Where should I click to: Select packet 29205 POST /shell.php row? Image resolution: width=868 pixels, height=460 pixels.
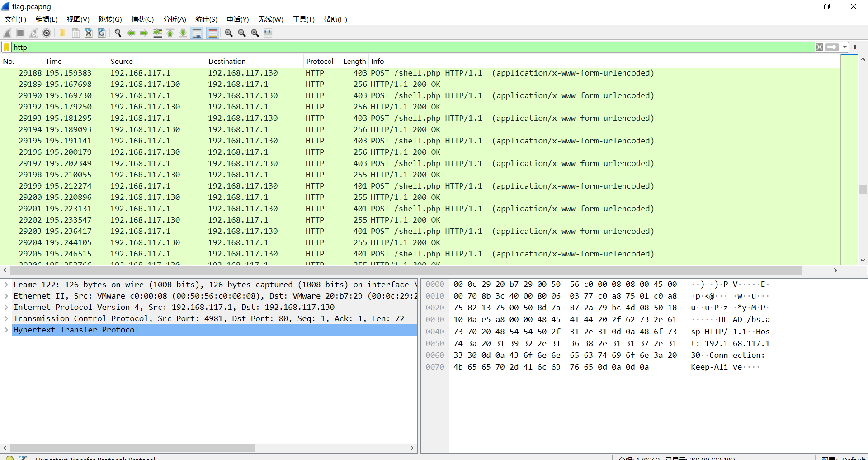420,254
